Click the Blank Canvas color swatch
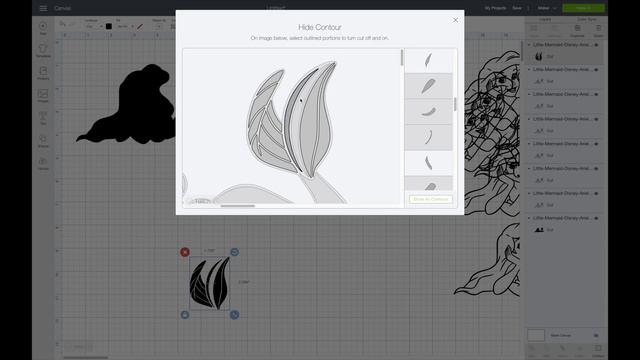The image size is (640, 360). coord(536,335)
